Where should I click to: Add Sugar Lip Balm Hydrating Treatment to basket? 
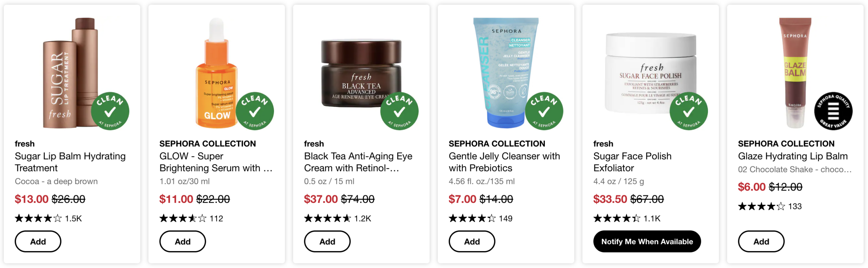coord(38,241)
